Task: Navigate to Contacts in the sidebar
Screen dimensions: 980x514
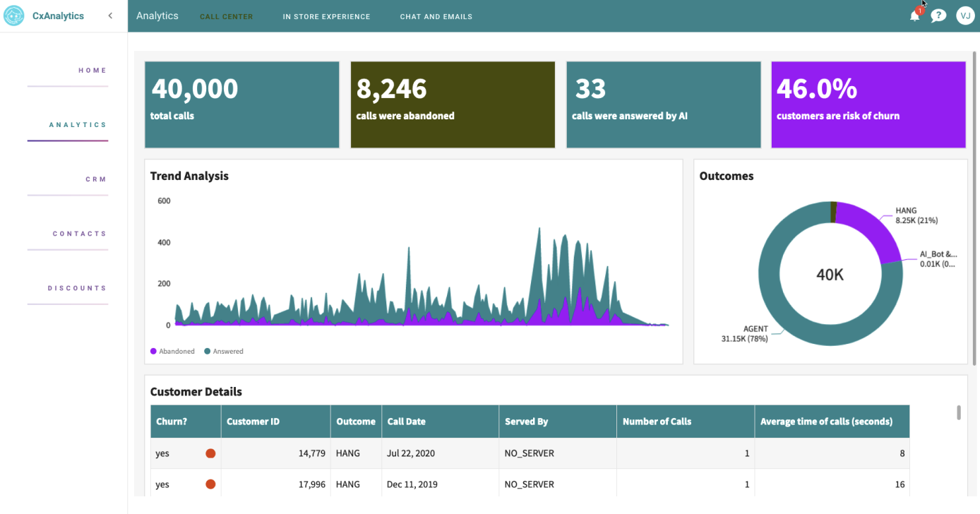Action: pyautogui.click(x=79, y=234)
